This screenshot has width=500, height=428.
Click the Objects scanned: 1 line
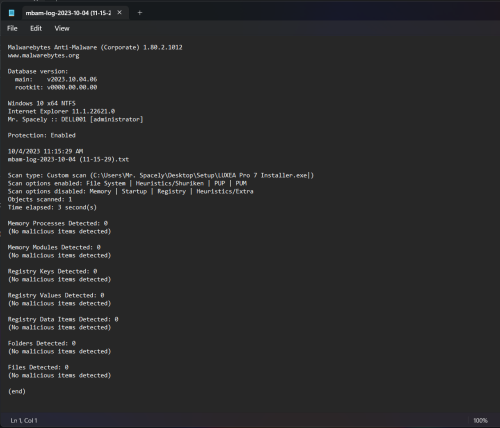point(40,199)
